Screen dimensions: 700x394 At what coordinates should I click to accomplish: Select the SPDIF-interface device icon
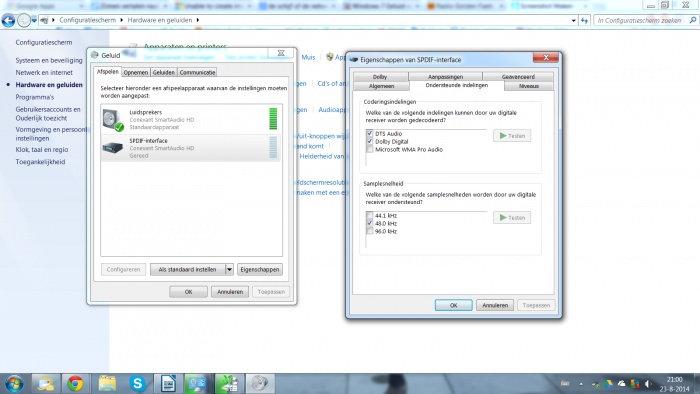tap(112, 147)
